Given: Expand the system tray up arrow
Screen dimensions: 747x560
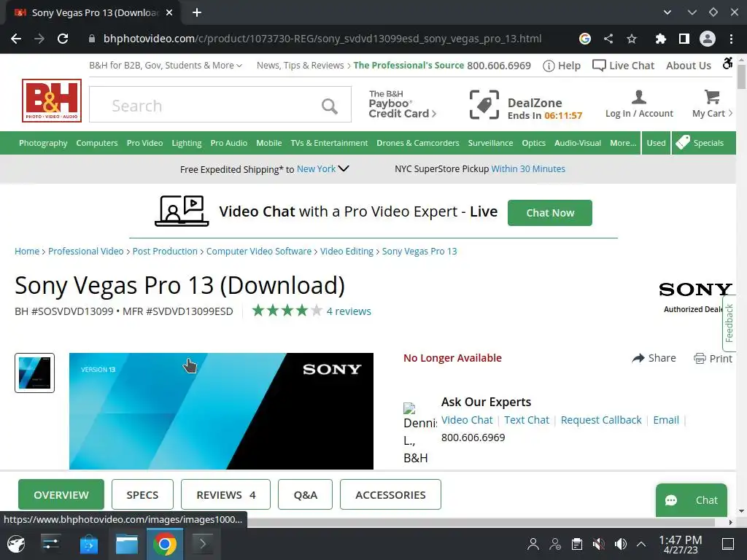Looking at the screenshot, I should [x=641, y=544].
